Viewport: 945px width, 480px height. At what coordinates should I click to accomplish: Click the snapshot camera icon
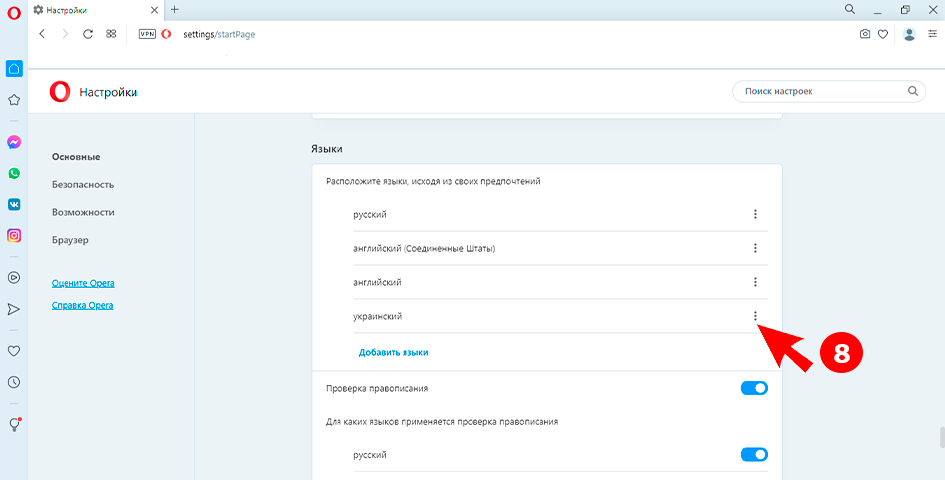(865, 34)
